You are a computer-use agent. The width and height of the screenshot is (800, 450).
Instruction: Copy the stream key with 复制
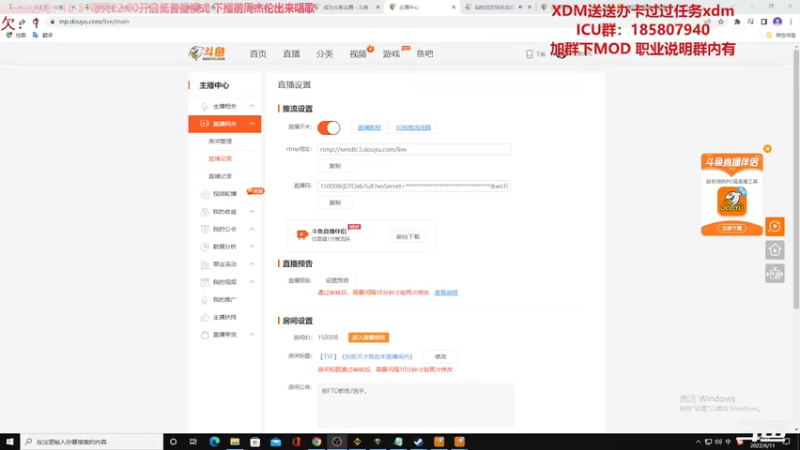335,203
